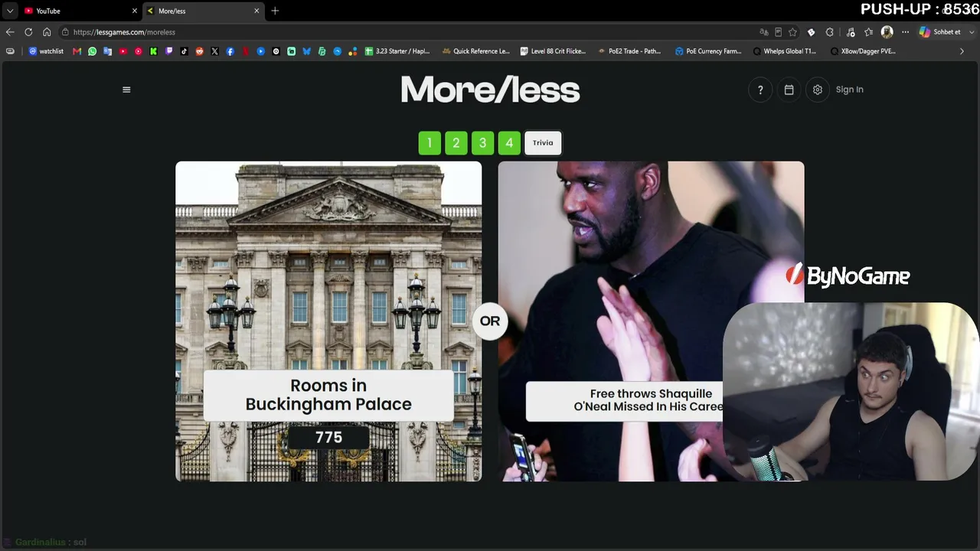Open the help question mark button
Viewport: 980px width, 551px height.
(760, 90)
